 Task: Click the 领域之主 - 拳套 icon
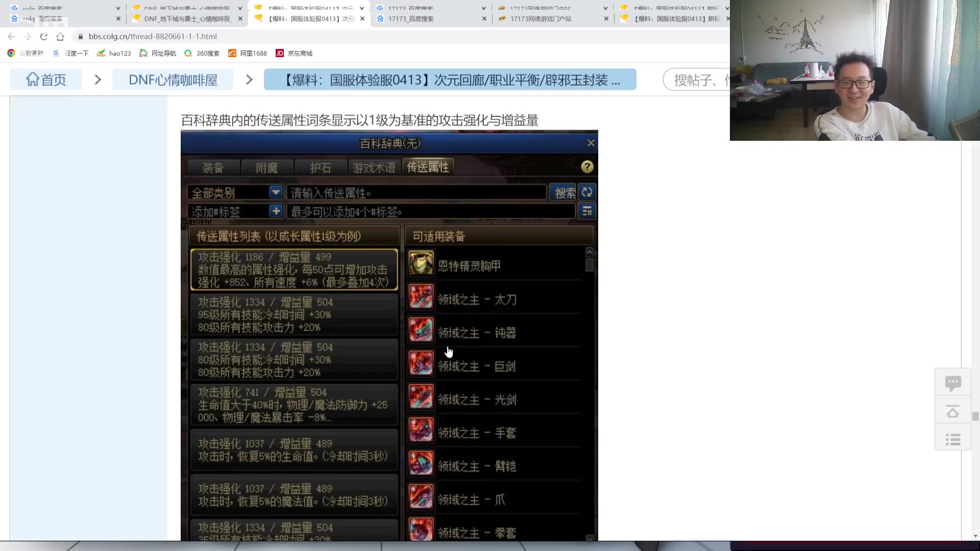click(x=421, y=530)
